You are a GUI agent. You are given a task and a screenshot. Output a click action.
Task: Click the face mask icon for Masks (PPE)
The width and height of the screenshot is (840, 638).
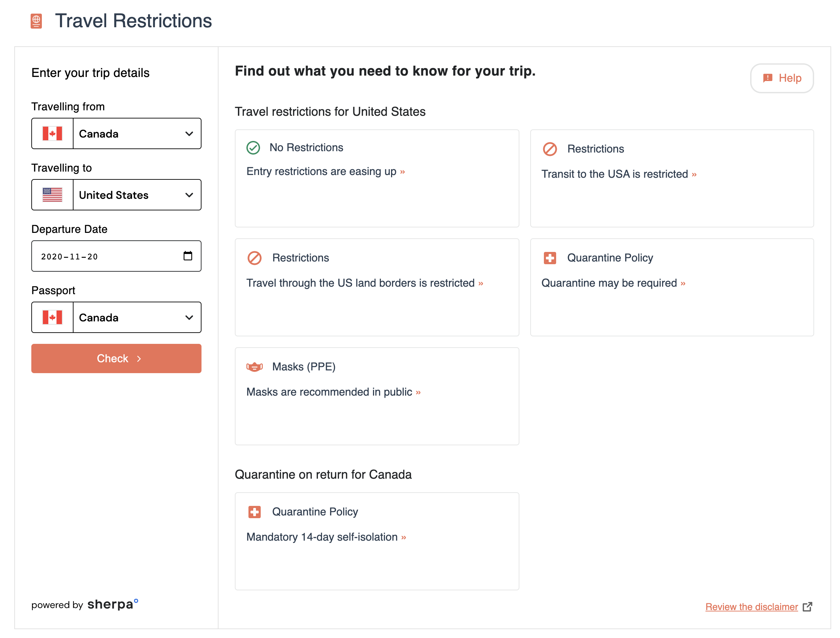coord(255,367)
